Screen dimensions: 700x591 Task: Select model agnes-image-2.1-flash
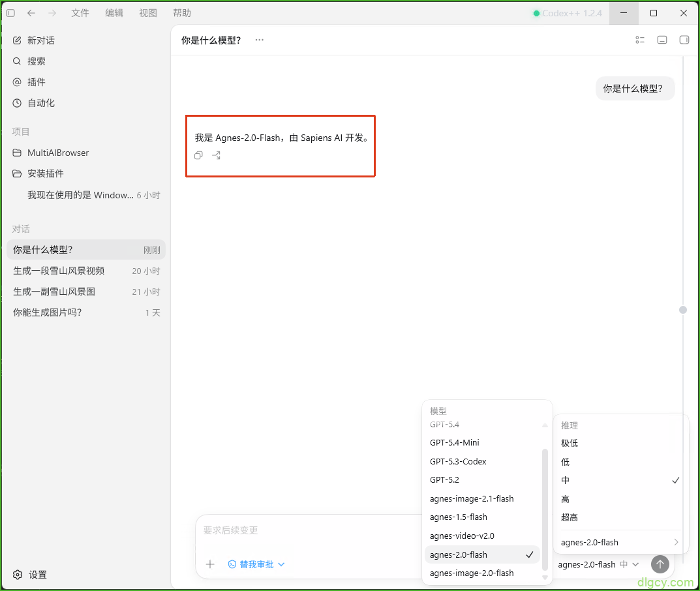click(x=482, y=498)
